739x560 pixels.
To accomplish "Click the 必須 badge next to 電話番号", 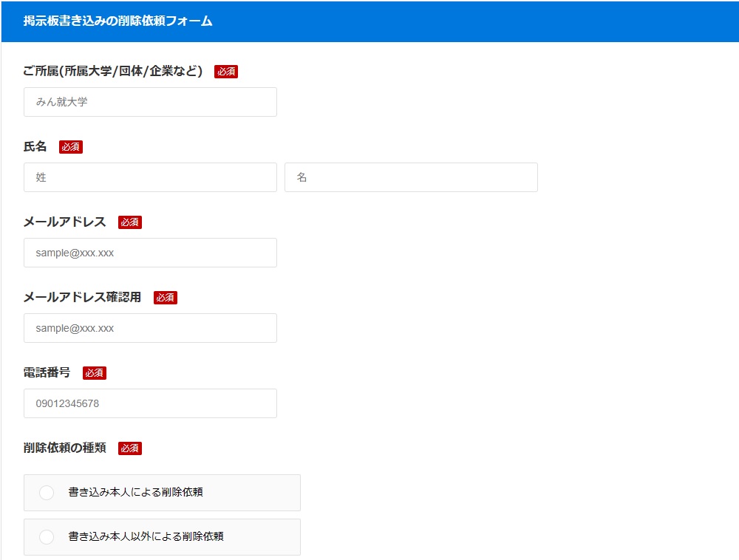I will pos(95,373).
